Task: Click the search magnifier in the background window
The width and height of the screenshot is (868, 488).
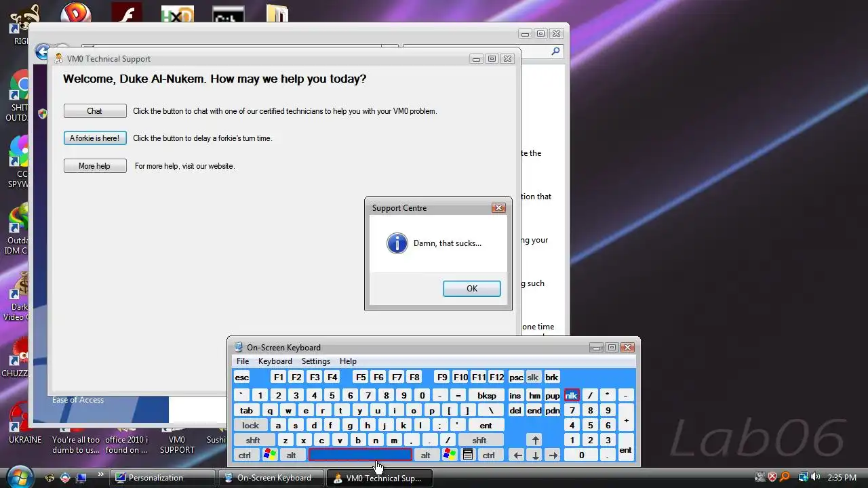Action: (x=555, y=52)
